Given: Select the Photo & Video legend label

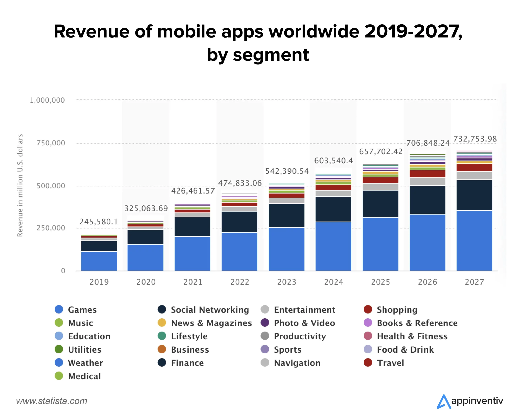Looking at the screenshot, I should point(304,323).
